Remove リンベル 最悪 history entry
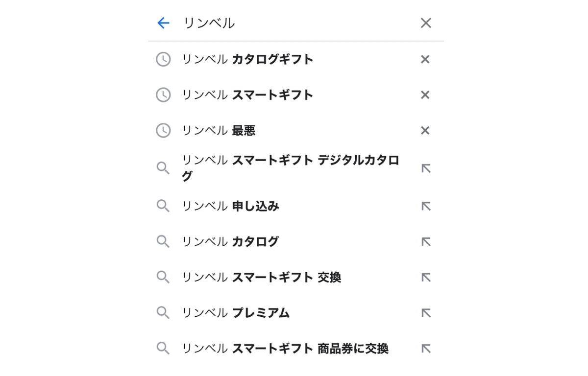The width and height of the screenshot is (588, 376). tap(425, 130)
